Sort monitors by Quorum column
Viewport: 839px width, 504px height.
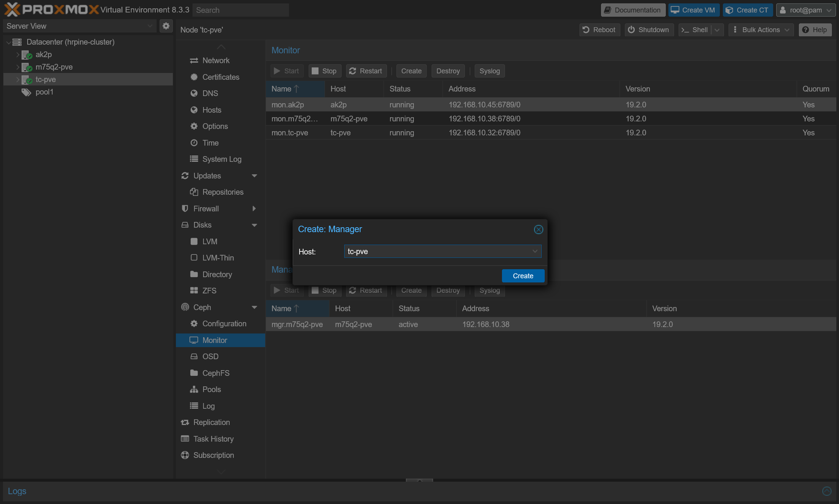tap(816, 89)
